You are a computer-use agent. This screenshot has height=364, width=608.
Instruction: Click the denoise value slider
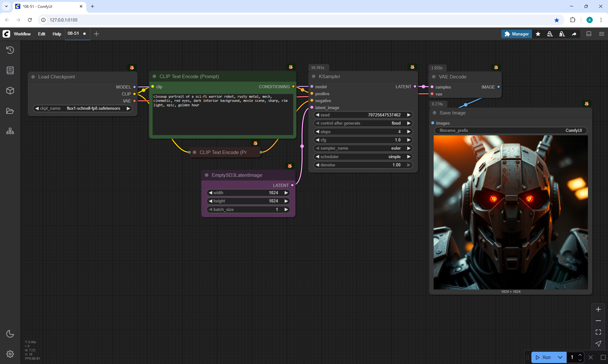coord(363,165)
